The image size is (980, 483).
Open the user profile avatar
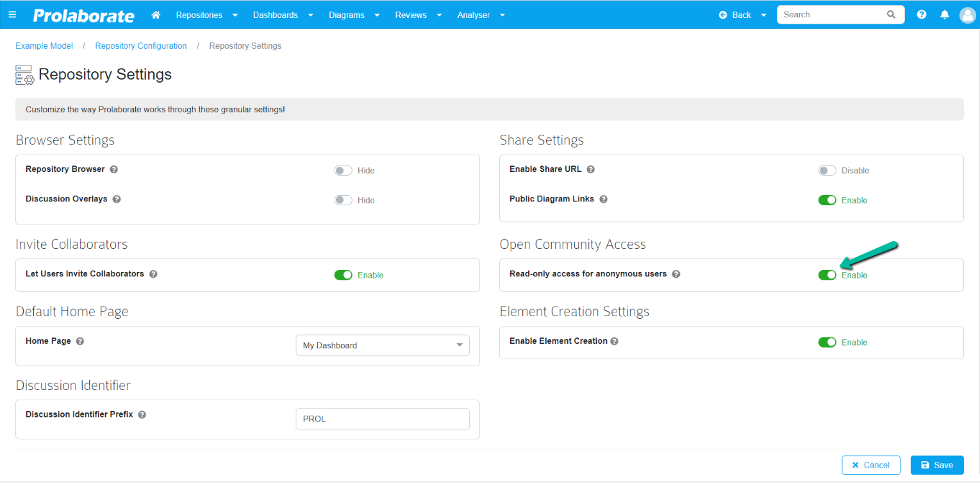967,15
